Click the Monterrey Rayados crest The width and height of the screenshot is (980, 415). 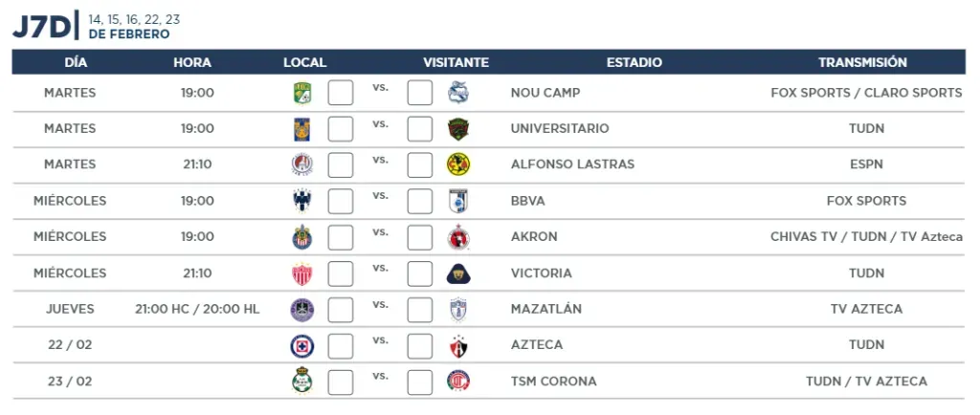pos(302,200)
